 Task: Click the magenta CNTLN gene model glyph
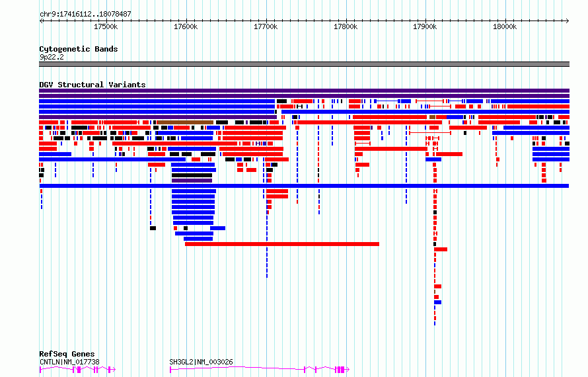point(77,370)
